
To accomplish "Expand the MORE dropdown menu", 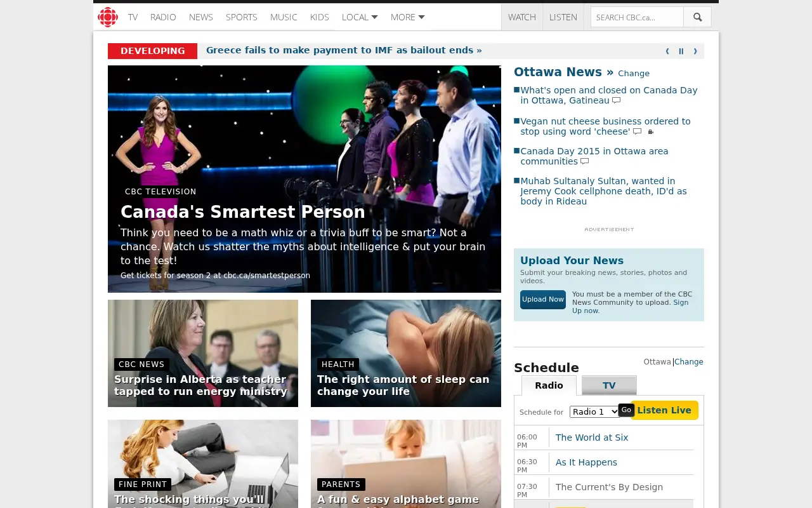I will coord(407,17).
